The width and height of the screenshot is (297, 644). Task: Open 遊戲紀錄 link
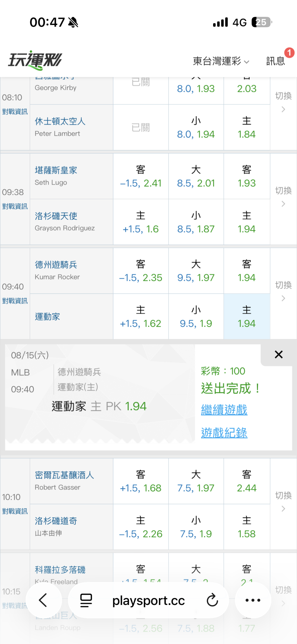pos(224,433)
